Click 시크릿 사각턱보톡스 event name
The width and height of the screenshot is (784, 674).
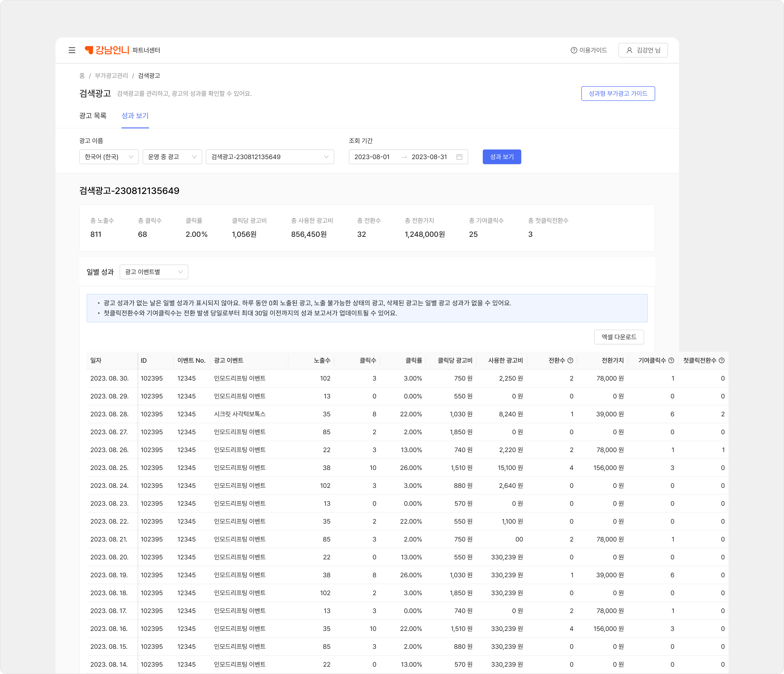click(240, 414)
